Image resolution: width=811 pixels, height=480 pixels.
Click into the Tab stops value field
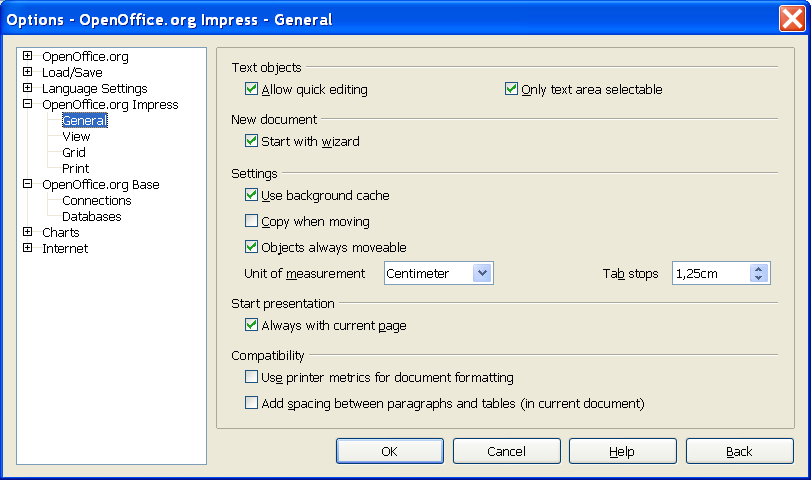[711, 273]
